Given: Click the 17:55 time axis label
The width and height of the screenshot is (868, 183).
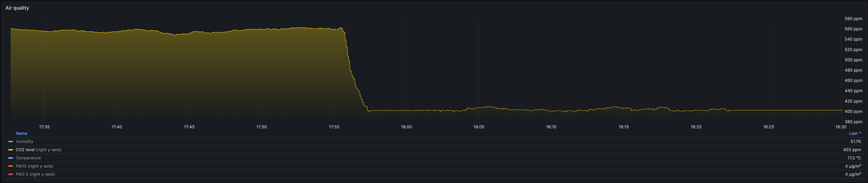Looking at the screenshot, I should (x=334, y=127).
